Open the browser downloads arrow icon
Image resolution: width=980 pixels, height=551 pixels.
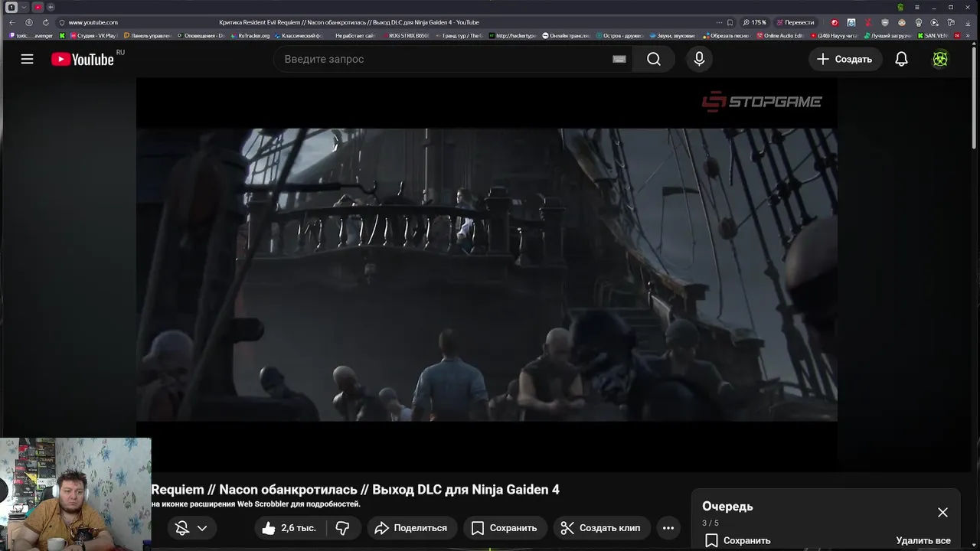(968, 23)
